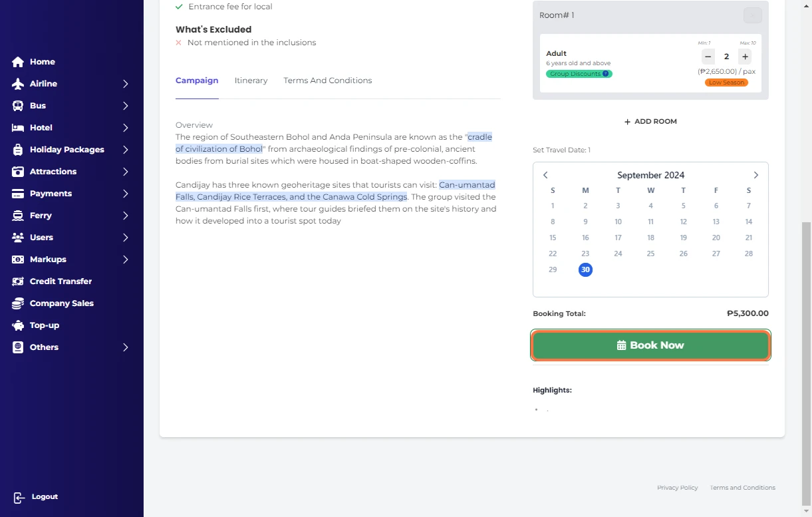The height and width of the screenshot is (517, 812).
Task: Select September 30 on calendar
Action: 585,269
